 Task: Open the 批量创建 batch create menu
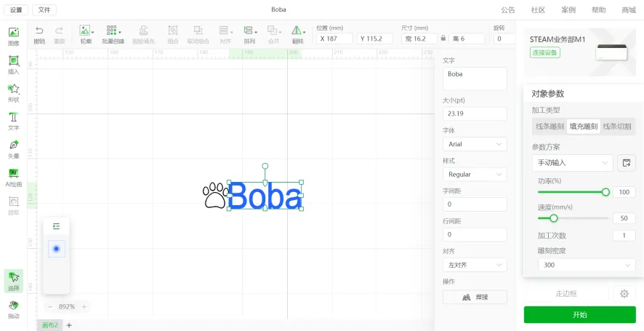click(x=113, y=34)
